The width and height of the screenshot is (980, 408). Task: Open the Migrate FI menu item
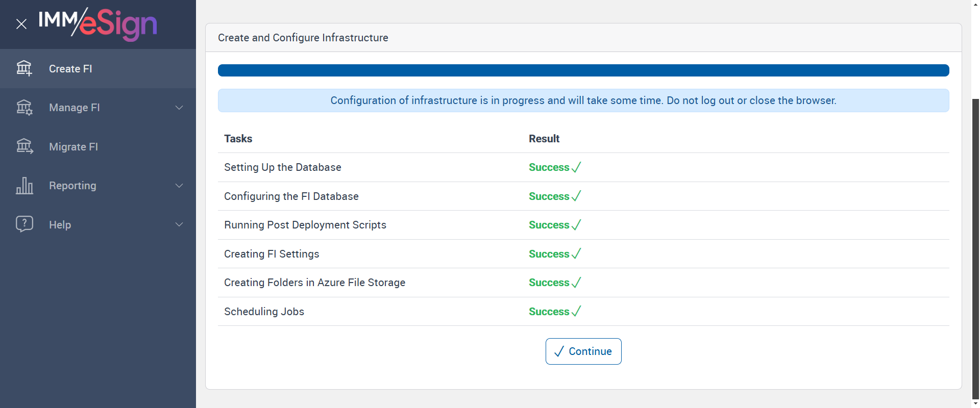pos(73,147)
